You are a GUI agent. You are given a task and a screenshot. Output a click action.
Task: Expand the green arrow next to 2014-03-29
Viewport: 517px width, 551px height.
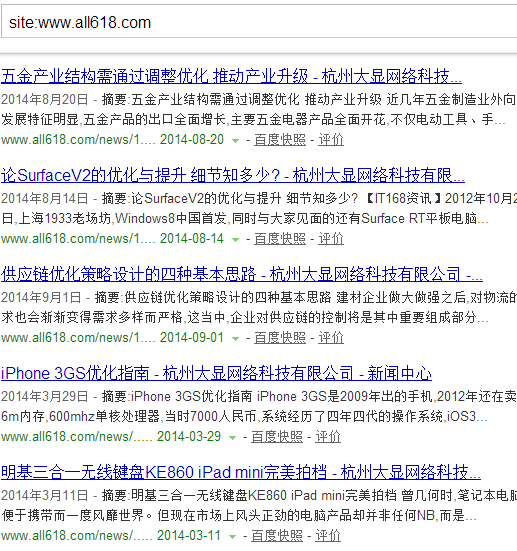(232, 438)
